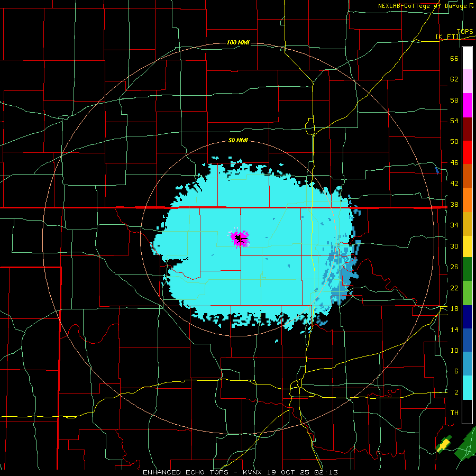Image resolution: width=476 pixels, height=476 pixels.
Task: Click the "KVNX" station identifier in the footer
Action: (x=253, y=472)
